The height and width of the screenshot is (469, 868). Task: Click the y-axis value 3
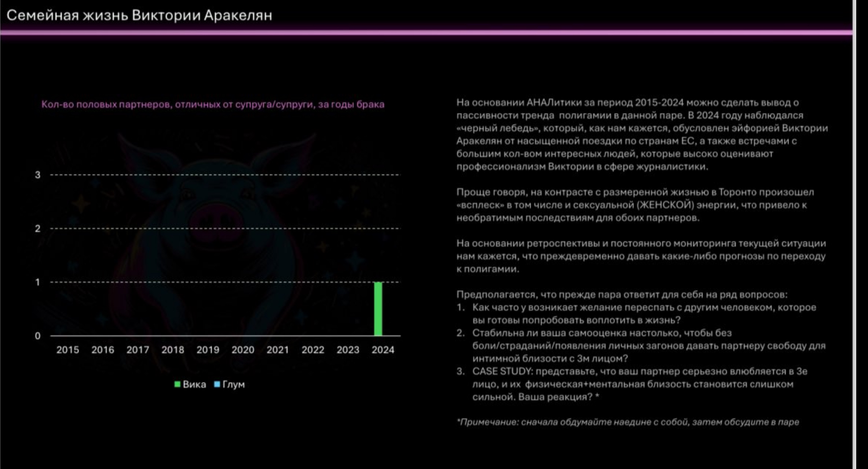coord(38,175)
